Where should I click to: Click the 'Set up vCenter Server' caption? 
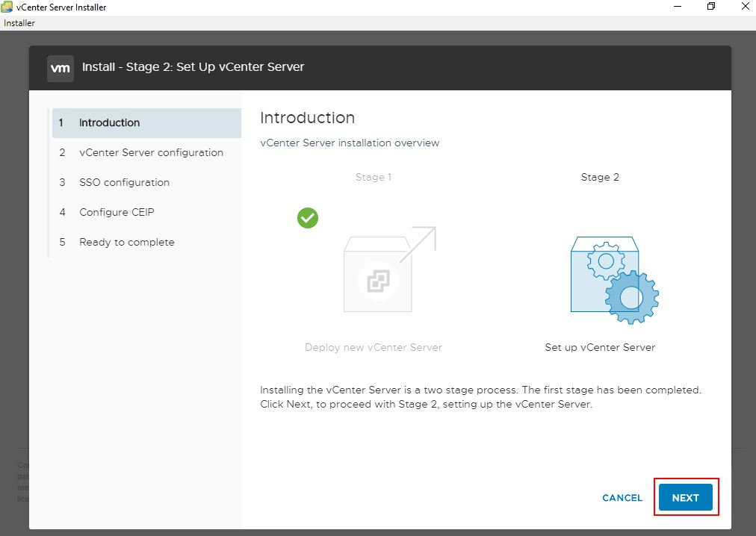[x=600, y=347]
